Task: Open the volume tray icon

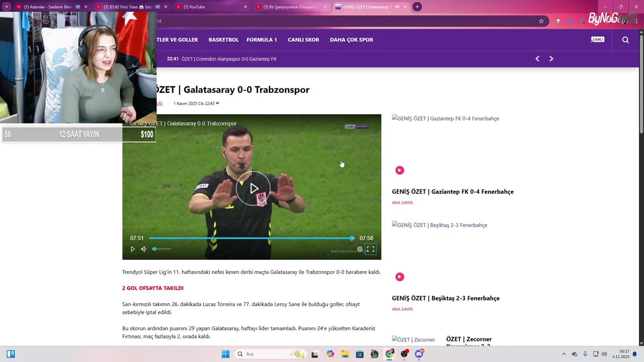Action: [604, 354]
